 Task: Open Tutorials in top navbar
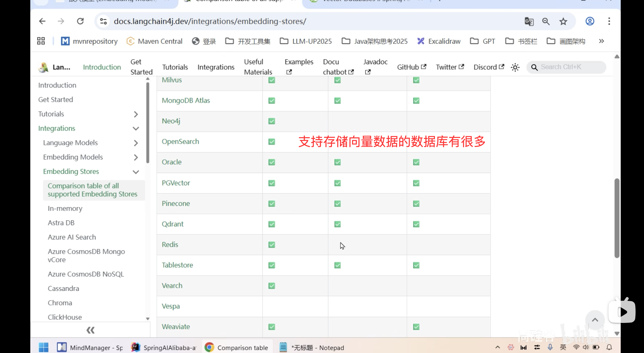point(175,67)
